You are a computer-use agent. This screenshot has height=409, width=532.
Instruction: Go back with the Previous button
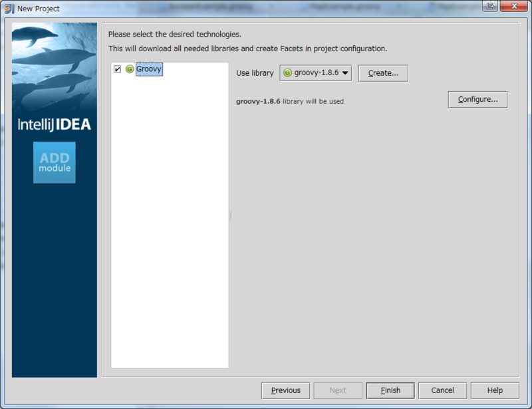pyautogui.click(x=285, y=390)
